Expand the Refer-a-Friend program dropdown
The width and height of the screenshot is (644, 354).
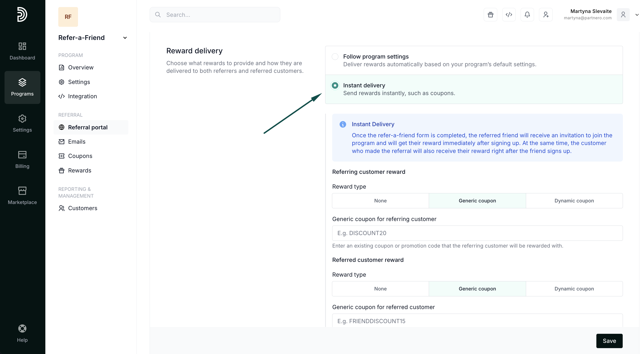[125, 38]
